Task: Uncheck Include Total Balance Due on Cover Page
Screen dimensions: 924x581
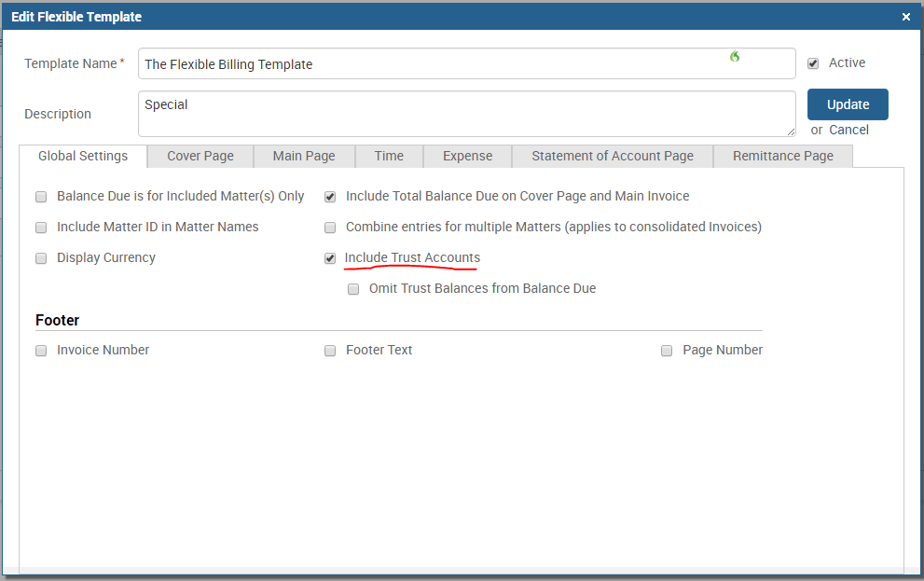Action: click(x=330, y=197)
